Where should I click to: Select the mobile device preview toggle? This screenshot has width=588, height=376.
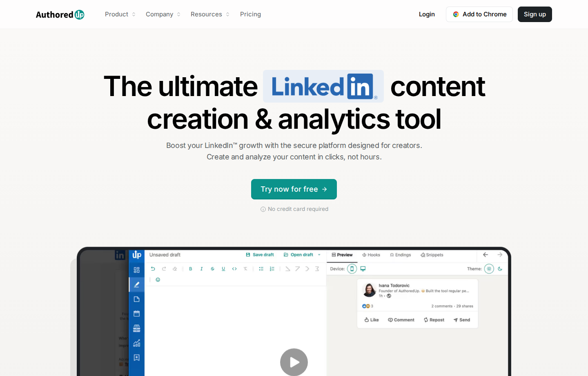pyautogui.click(x=352, y=269)
